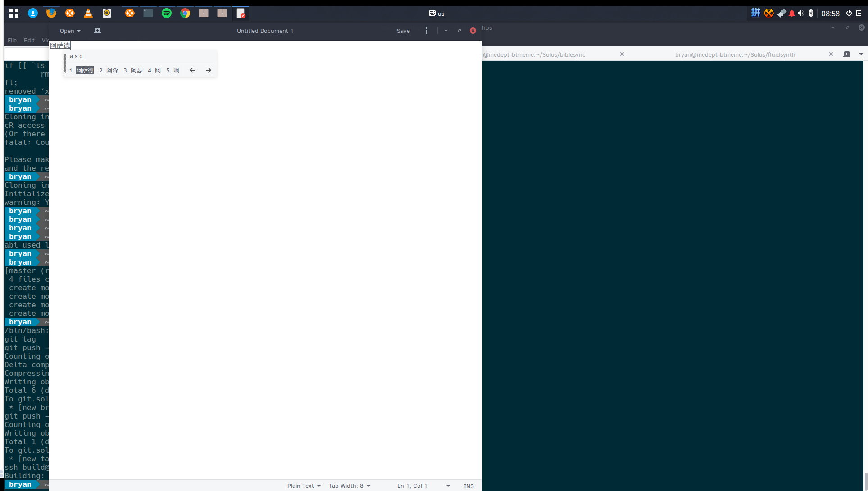Image resolution: width=868 pixels, height=491 pixels.
Task: Switch to the Solus/biblesync terminal tab
Action: point(534,54)
